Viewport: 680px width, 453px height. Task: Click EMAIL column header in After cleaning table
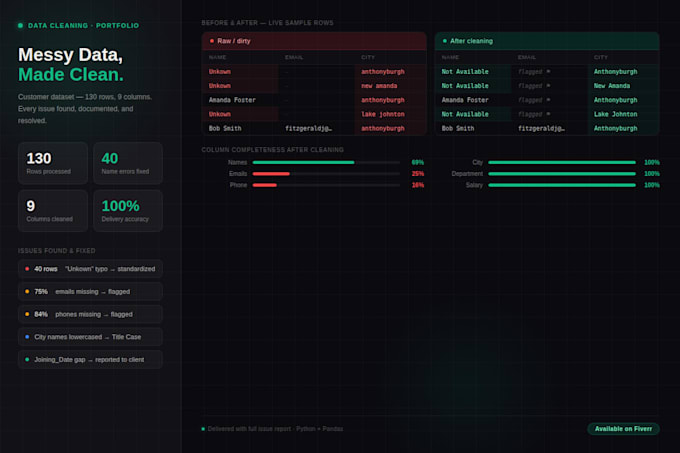527,57
